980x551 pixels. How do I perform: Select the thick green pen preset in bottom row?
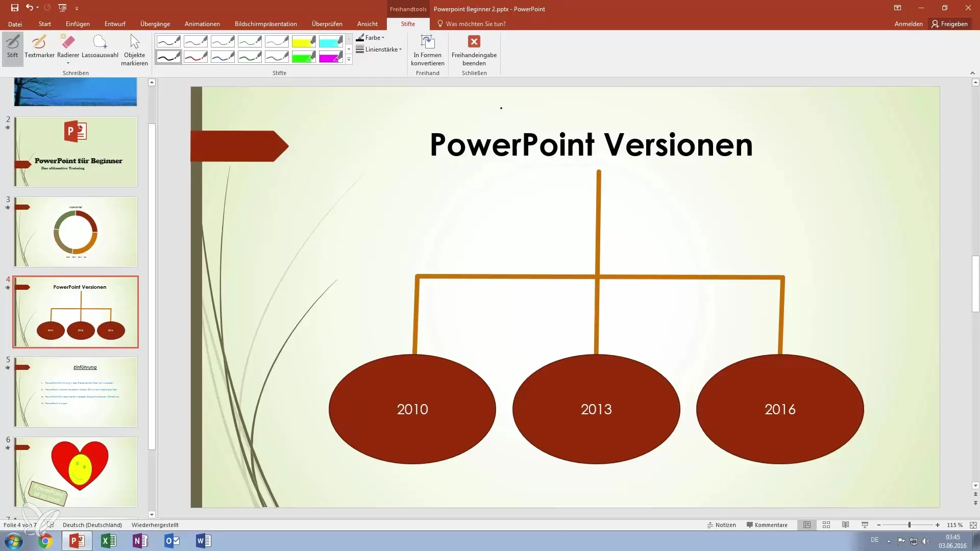(x=250, y=57)
